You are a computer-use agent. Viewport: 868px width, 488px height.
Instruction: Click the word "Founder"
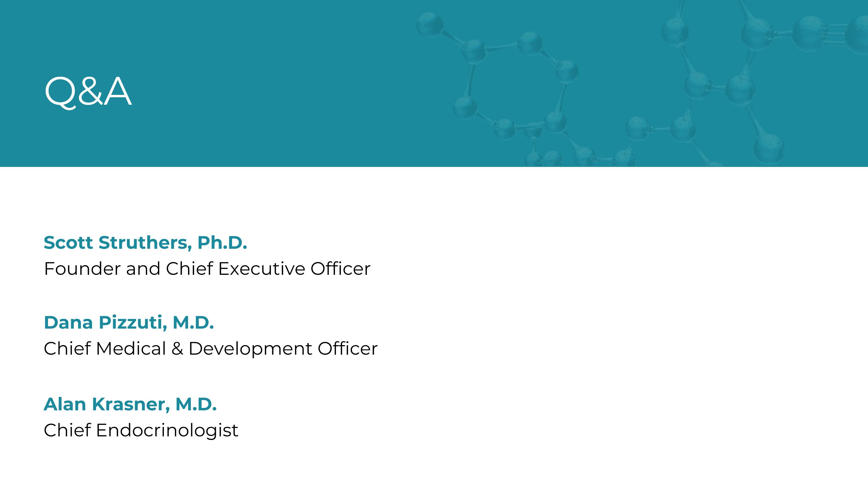point(82,269)
